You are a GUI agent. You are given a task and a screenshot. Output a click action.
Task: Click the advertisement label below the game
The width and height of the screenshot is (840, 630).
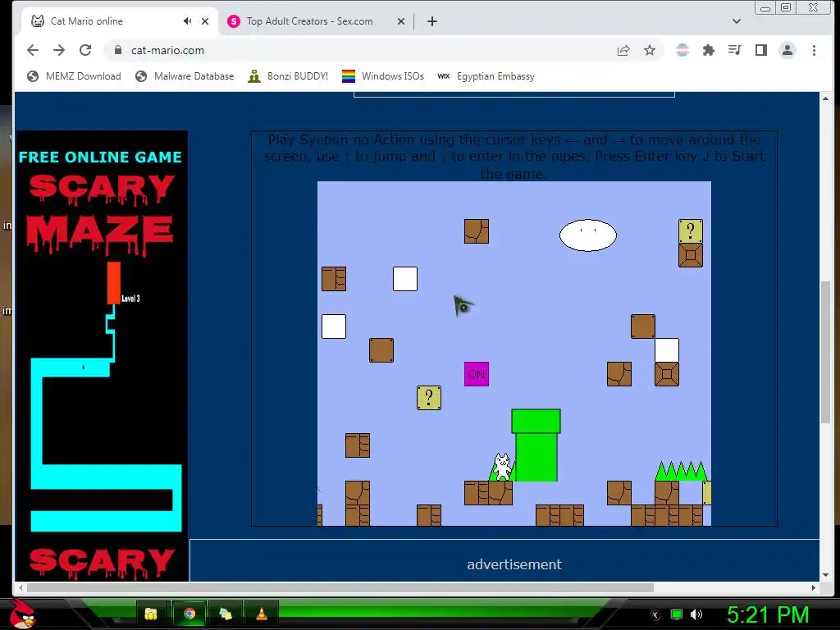tap(514, 564)
